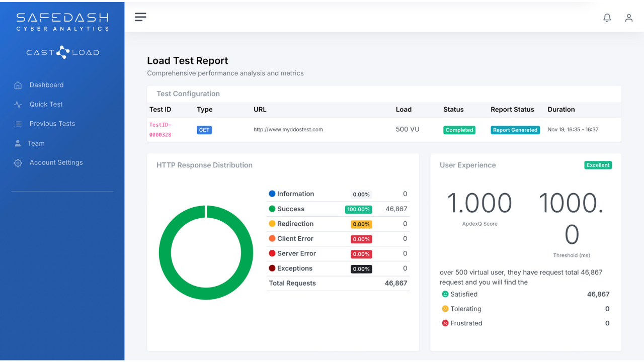Open the hamburger menu icon

pos(140,17)
